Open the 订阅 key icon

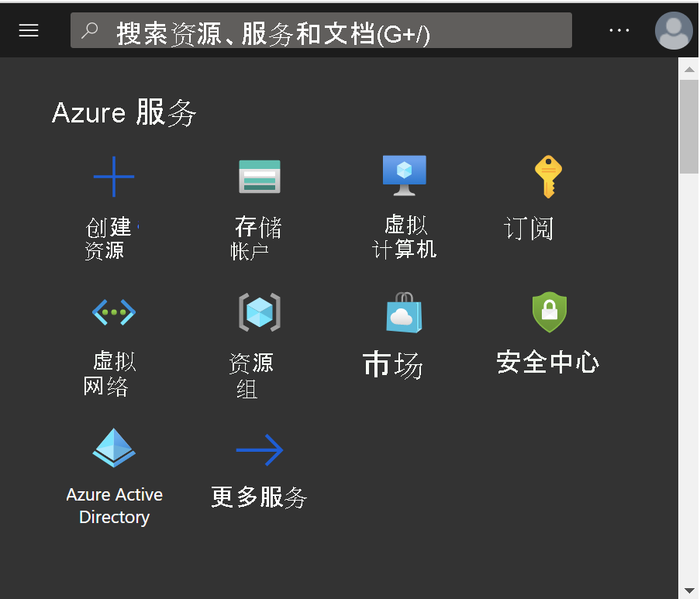pyautogui.click(x=548, y=177)
